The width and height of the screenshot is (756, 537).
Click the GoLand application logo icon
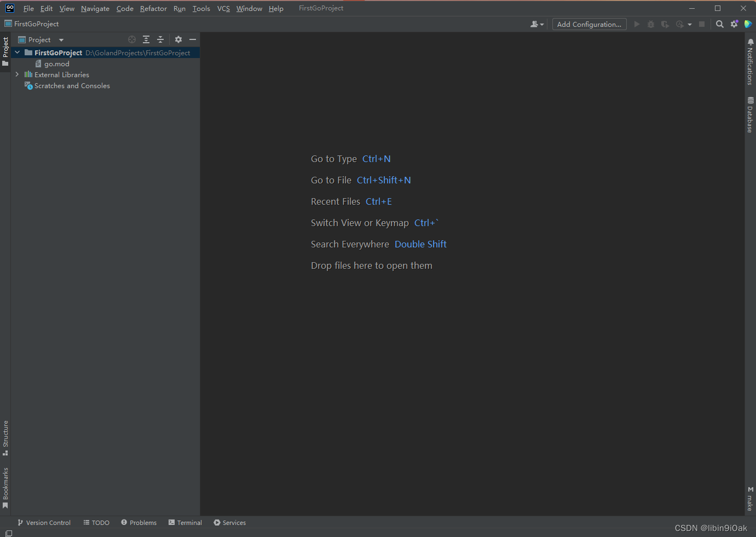tap(9, 8)
